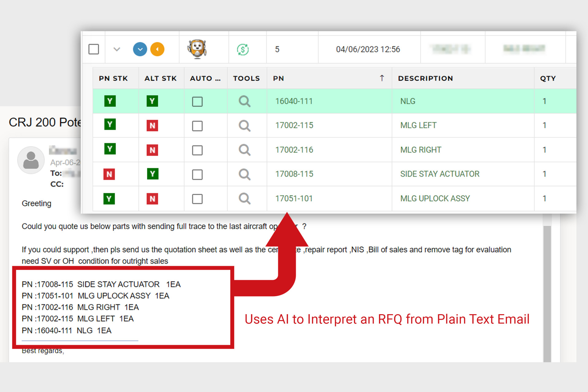The height and width of the screenshot is (392, 588).
Task: Click the blue circular down-arrow icon
Action: pyautogui.click(x=140, y=49)
